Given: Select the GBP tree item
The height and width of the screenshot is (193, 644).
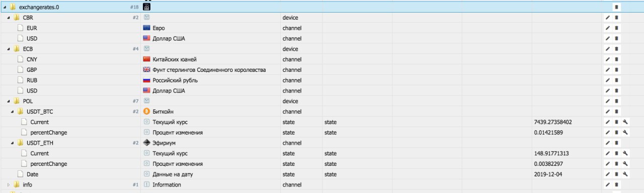Looking at the screenshot, I should 32,70.
